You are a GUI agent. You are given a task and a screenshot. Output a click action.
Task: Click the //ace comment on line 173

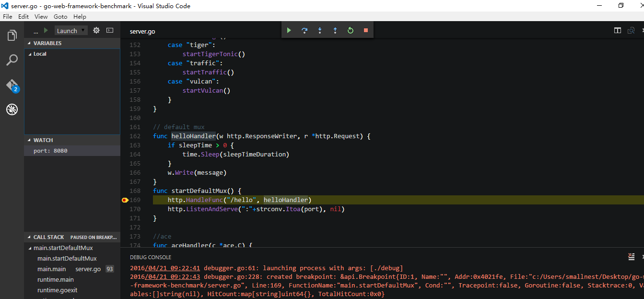click(162, 237)
